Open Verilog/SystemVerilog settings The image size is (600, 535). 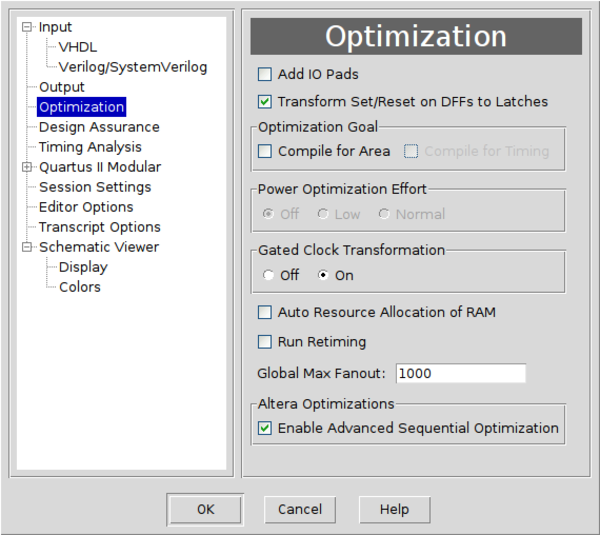132,67
